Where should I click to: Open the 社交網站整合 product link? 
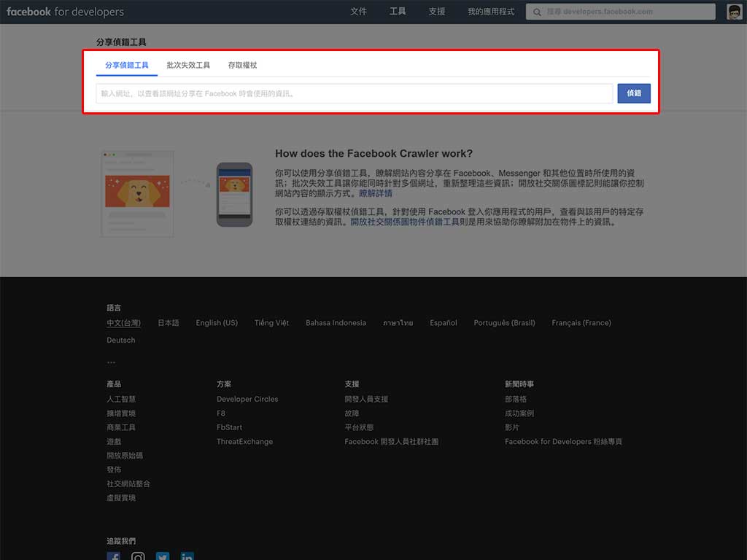[128, 483]
